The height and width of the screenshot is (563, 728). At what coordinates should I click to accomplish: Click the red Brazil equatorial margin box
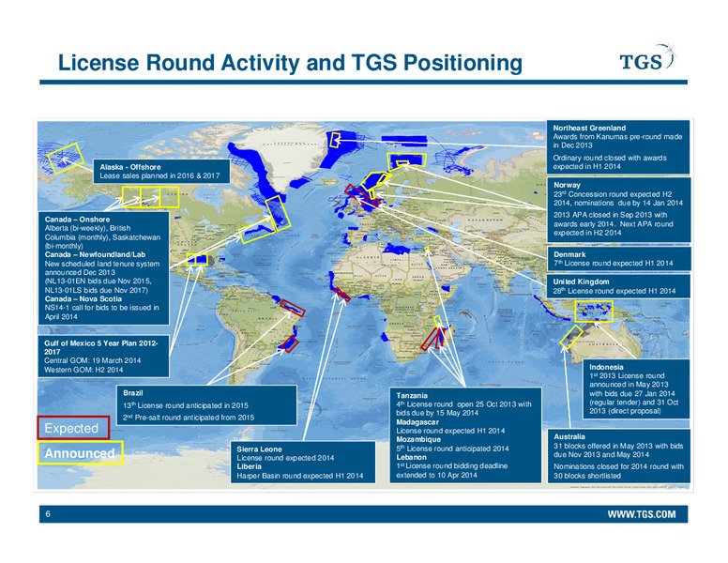[x=293, y=308]
